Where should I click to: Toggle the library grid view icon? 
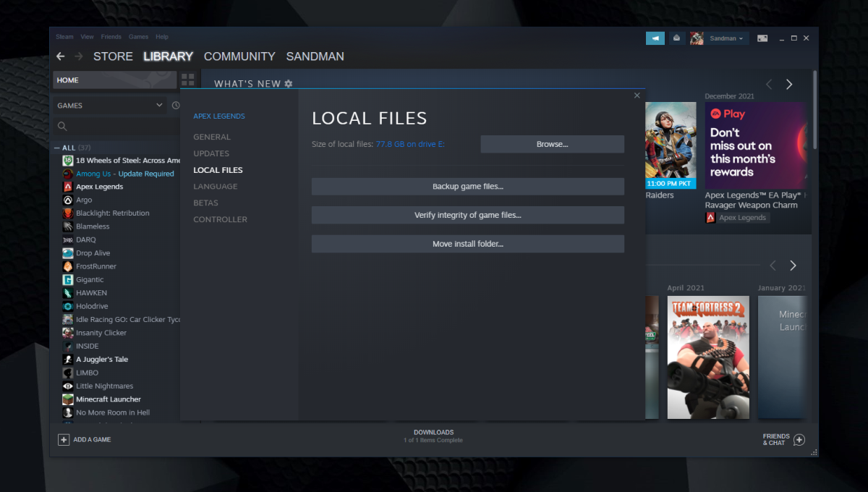pyautogui.click(x=188, y=80)
